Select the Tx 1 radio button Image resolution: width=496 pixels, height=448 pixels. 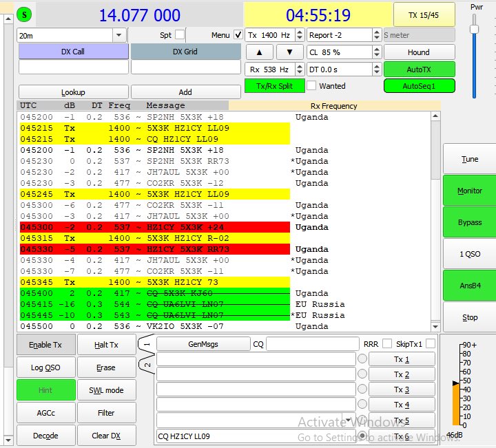click(362, 359)
